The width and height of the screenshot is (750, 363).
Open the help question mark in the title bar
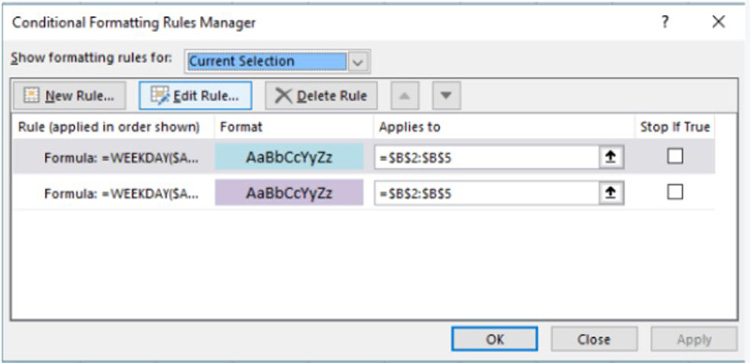665,22
